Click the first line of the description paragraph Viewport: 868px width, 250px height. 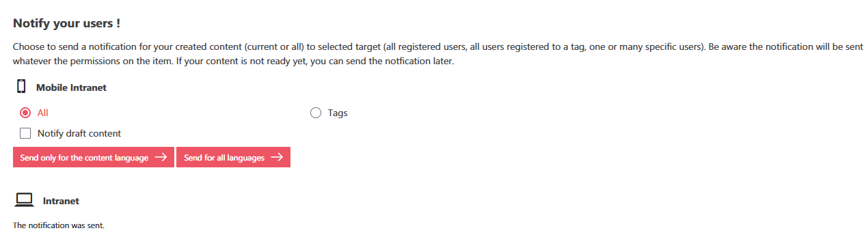pyautogui.click(x=438, y=48)
